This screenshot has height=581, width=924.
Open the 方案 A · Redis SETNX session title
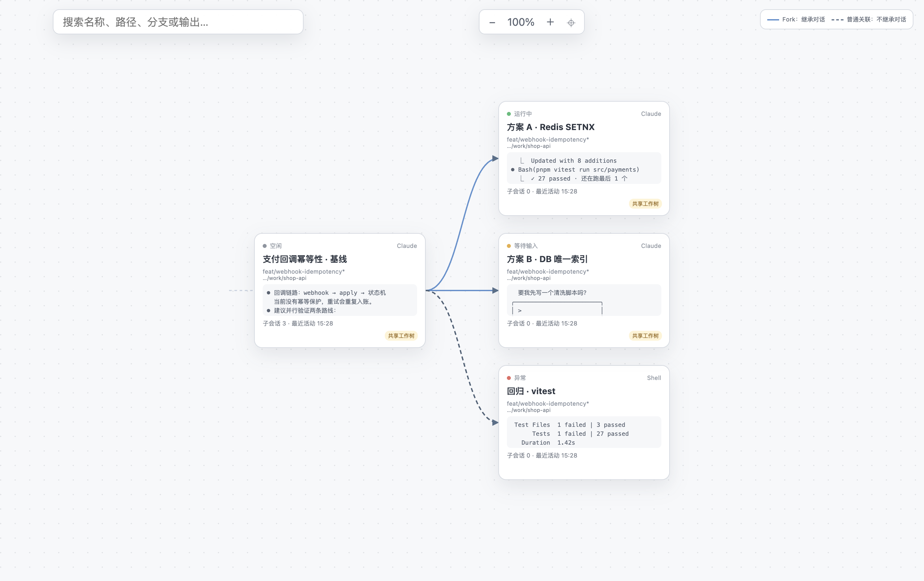point(551,127)
